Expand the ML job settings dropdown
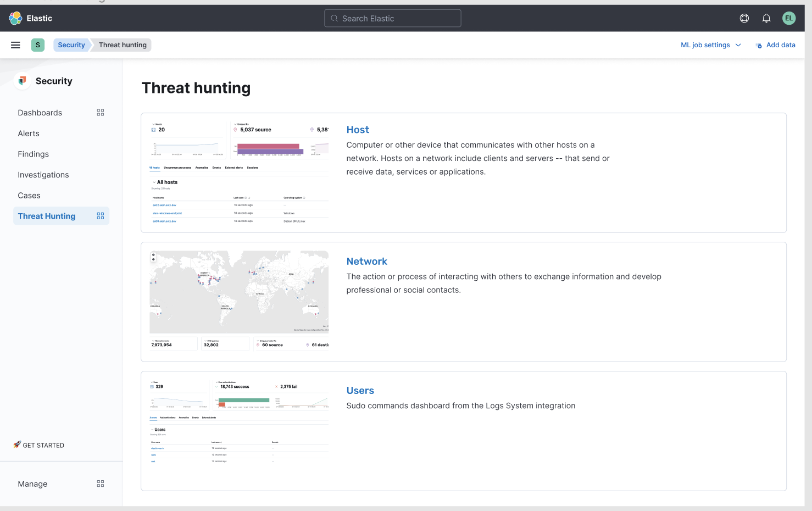The height and width of the screenshot is (511, 812). click(x=711, y=45)
